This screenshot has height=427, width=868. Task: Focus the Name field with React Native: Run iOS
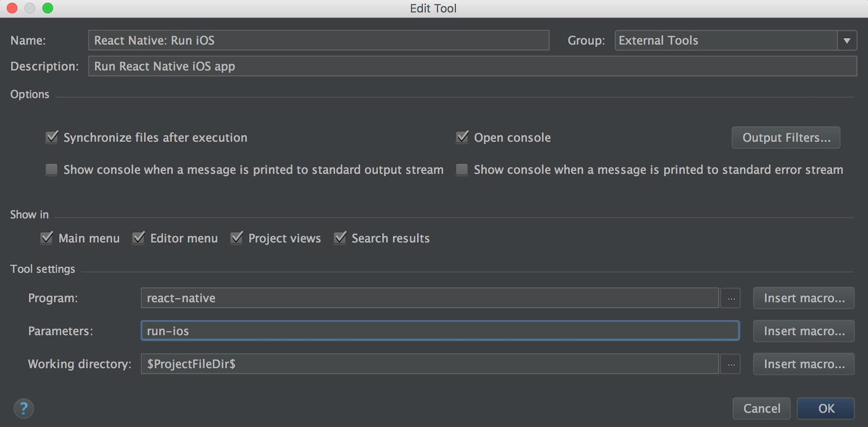point(319,41)
